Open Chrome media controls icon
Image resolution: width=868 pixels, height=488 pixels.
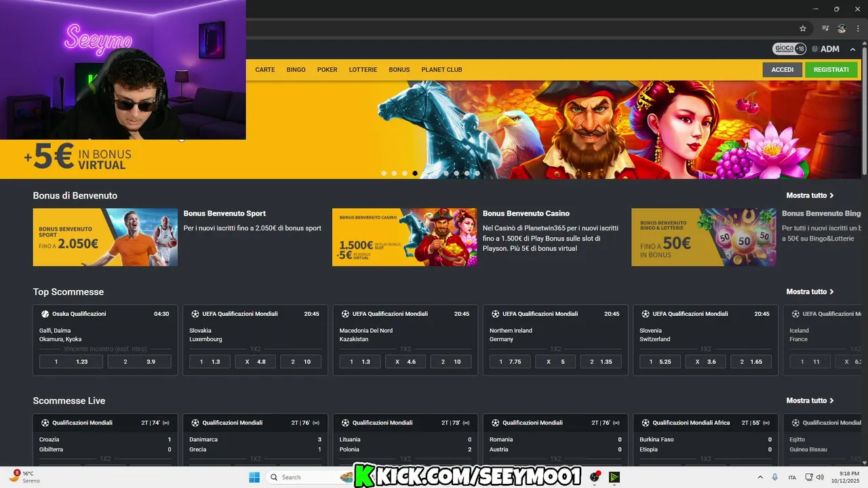(825, 28)
